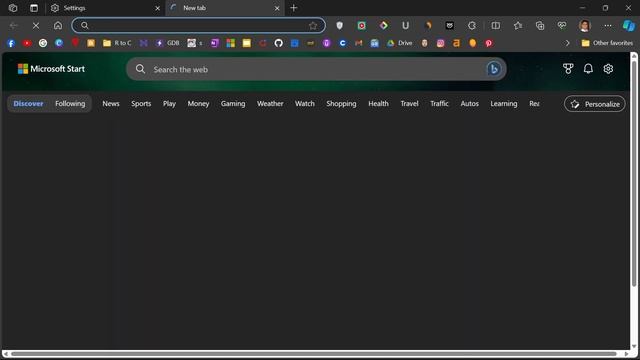Open the Sports category

(141, 104)
